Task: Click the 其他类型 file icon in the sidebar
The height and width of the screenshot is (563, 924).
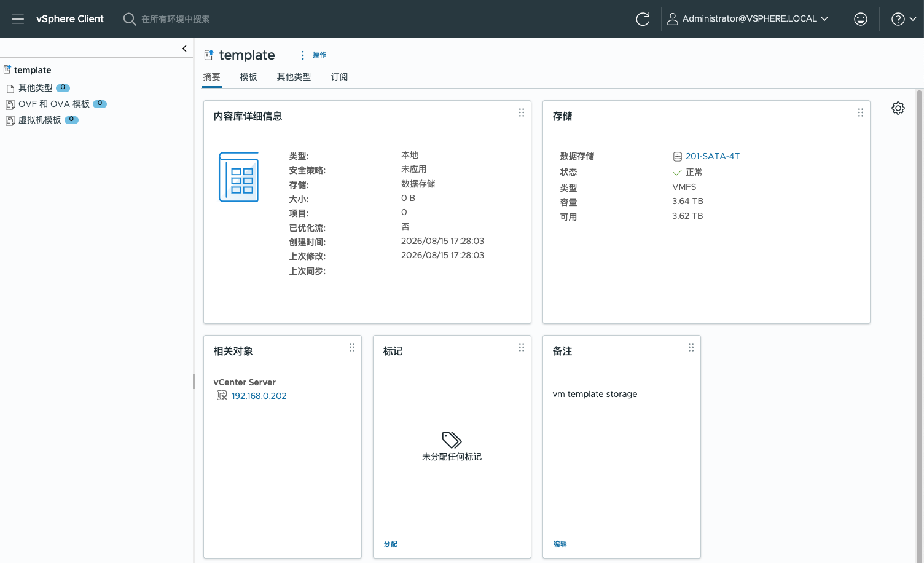Action: (10, 89)
